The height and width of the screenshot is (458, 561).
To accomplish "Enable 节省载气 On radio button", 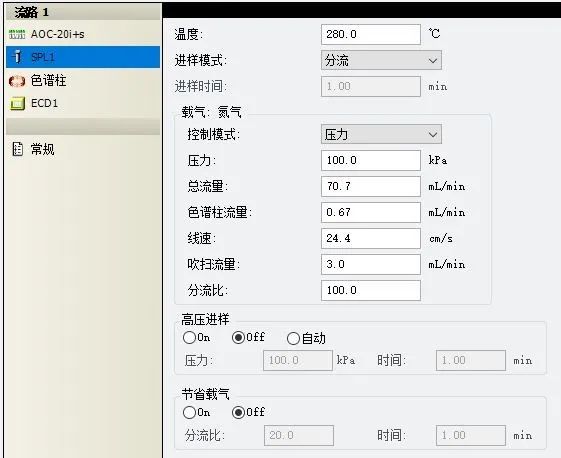I will point(189,413).
